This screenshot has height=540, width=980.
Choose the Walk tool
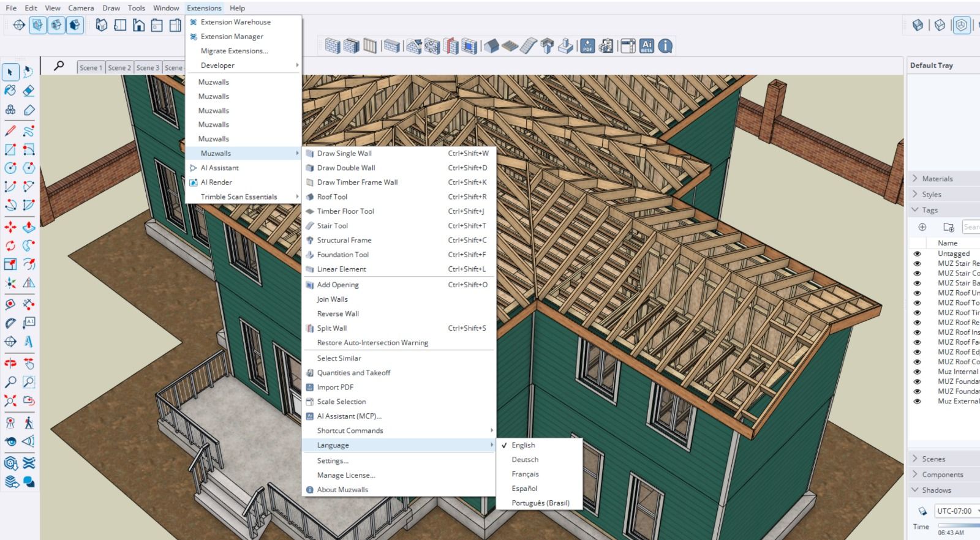pos(29,422)
